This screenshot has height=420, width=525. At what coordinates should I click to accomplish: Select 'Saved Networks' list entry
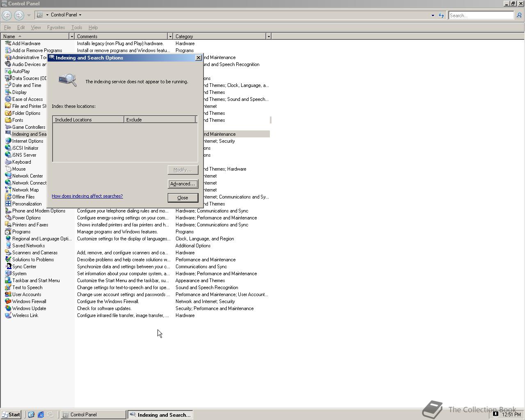click(28, 246)
